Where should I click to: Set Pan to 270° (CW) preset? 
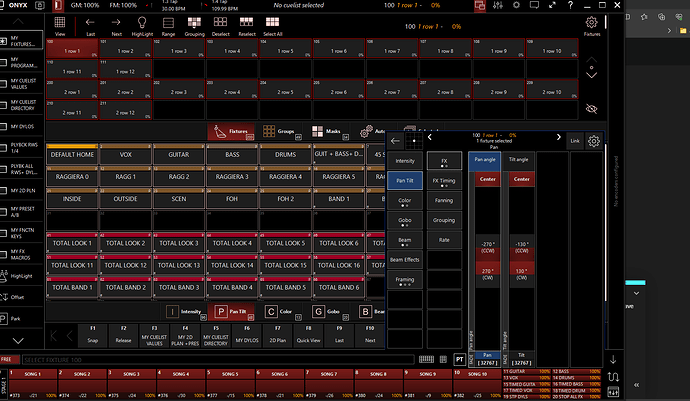(487, 274)
